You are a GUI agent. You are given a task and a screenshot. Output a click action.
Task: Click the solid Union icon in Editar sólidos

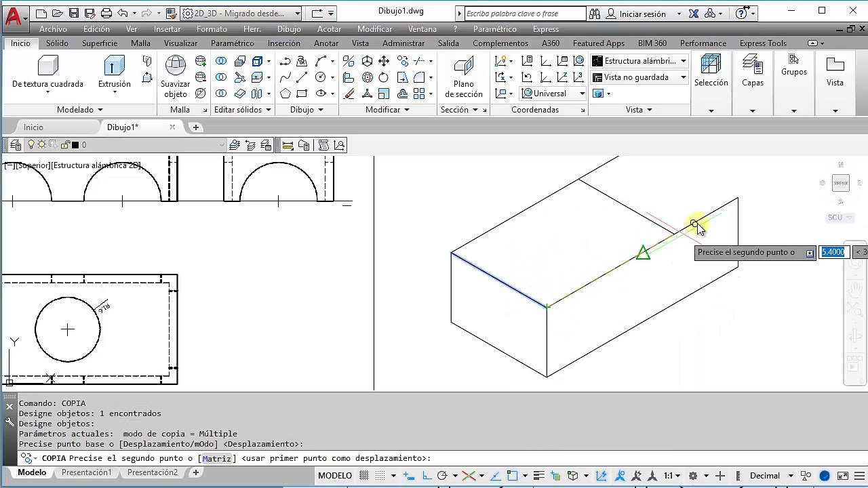(221, 61)
